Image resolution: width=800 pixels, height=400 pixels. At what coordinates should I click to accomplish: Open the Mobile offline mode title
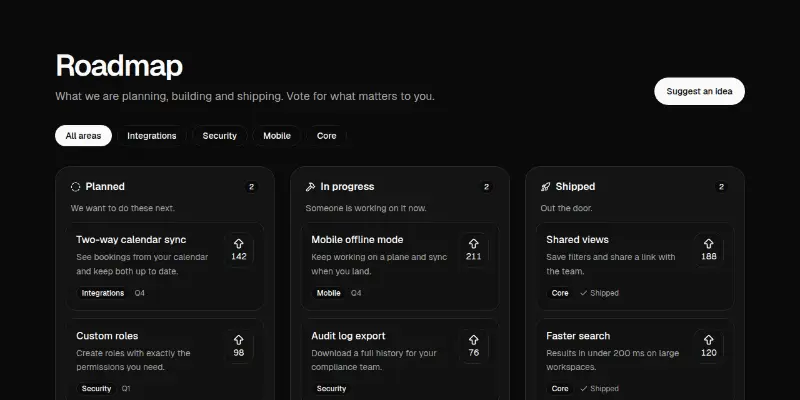(357, 240)
